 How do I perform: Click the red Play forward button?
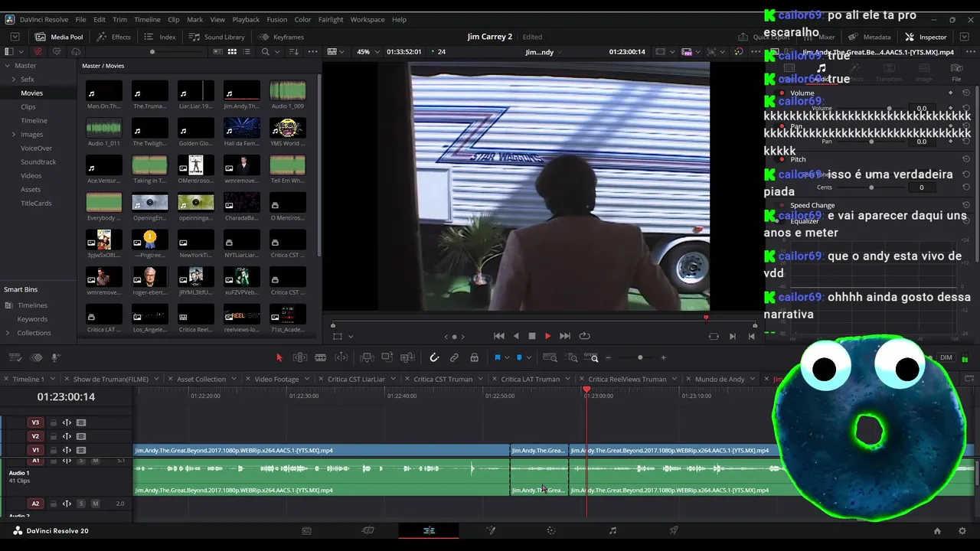point(547,336)
